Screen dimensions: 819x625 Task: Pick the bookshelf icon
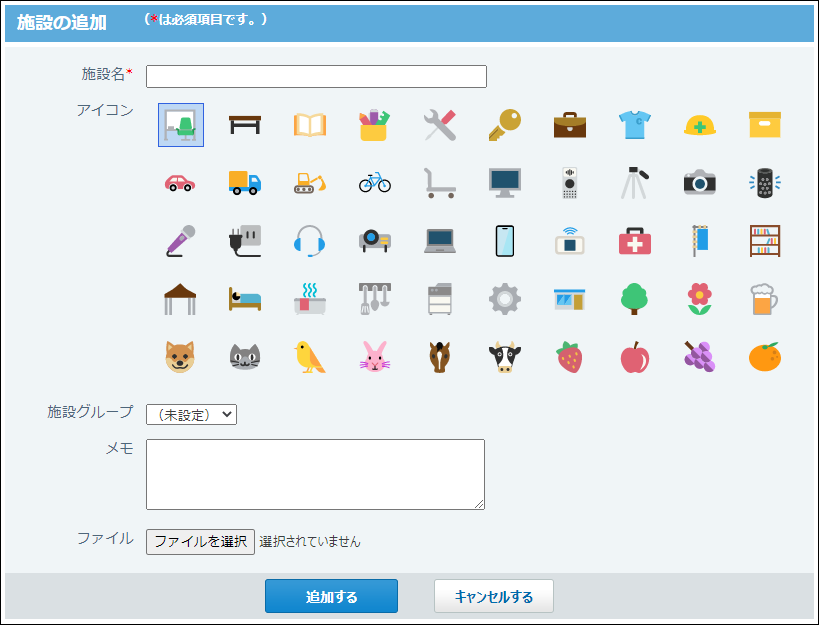coord(765,241)
